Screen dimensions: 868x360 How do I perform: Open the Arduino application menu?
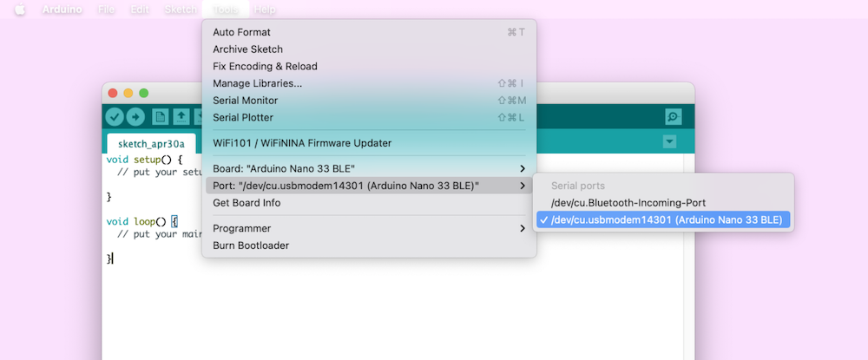pos(62,10)
